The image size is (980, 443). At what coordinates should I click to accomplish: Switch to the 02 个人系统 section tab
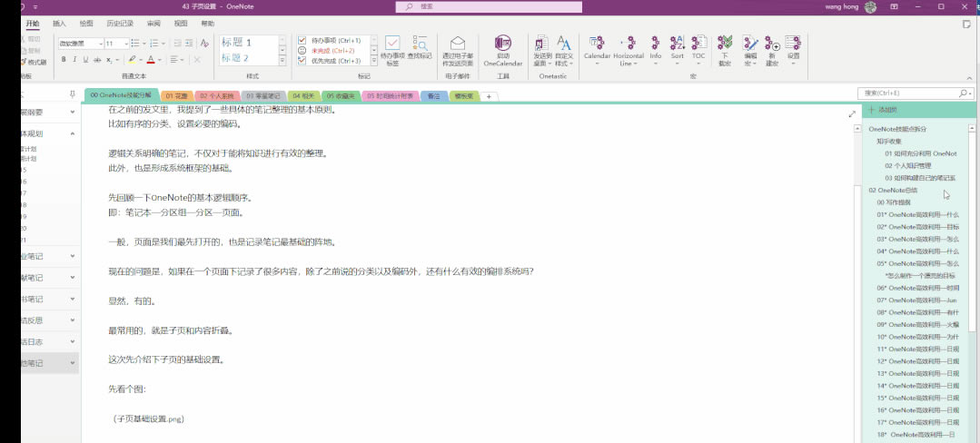217,96
